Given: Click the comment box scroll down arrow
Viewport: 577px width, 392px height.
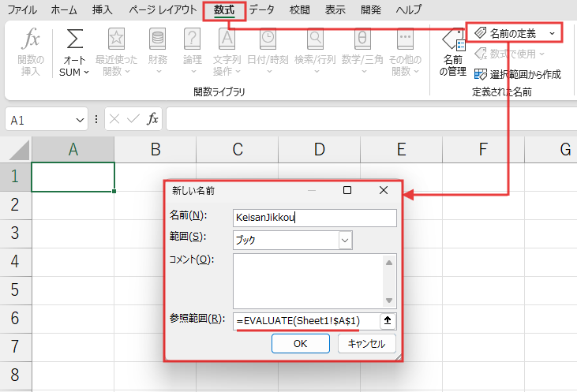Looking at the screenshot, I should point(389,301).
